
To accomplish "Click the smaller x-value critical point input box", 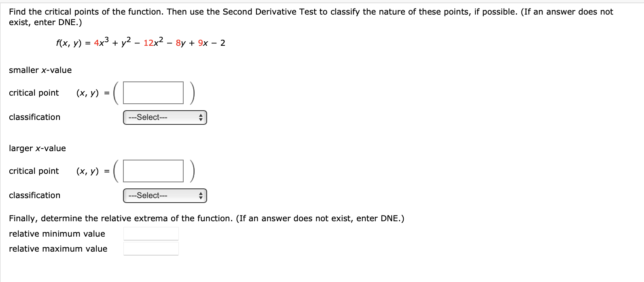I will pyautogui.click(x=153, y=92).
